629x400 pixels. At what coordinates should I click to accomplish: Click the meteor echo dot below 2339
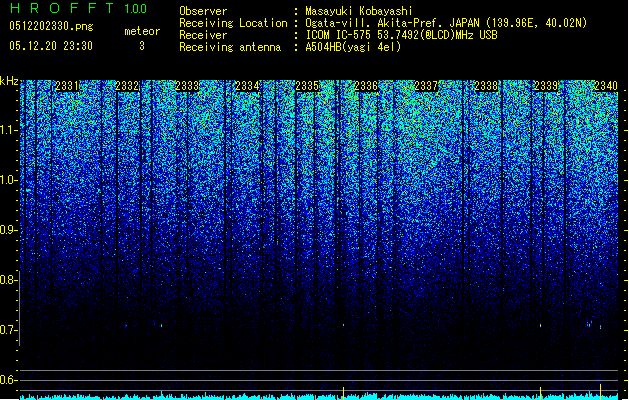pos(540,325)
